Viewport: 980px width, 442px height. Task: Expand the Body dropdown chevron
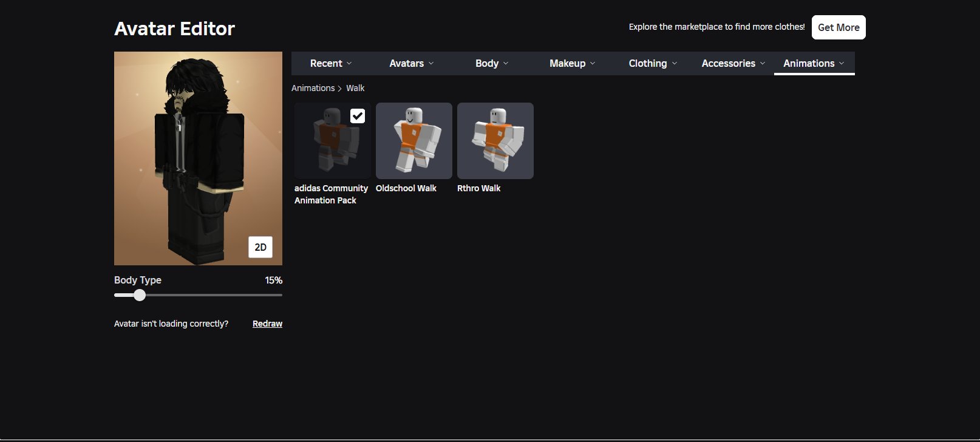click(x=506, y=63)
